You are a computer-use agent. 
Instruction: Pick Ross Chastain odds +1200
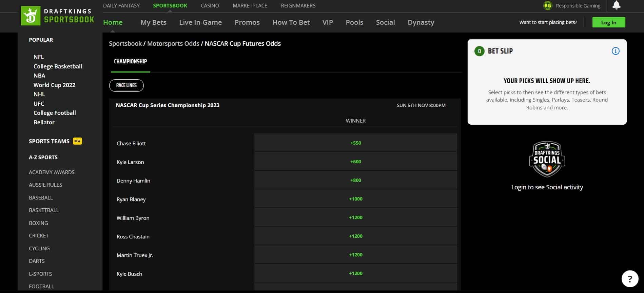pos(356,236)
